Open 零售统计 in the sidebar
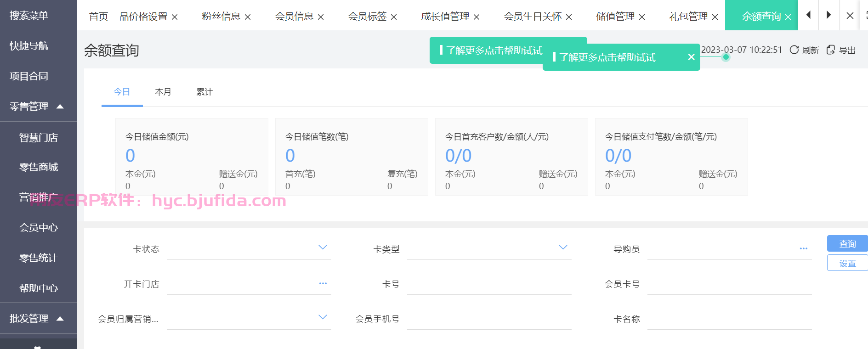 coord(39,258)
